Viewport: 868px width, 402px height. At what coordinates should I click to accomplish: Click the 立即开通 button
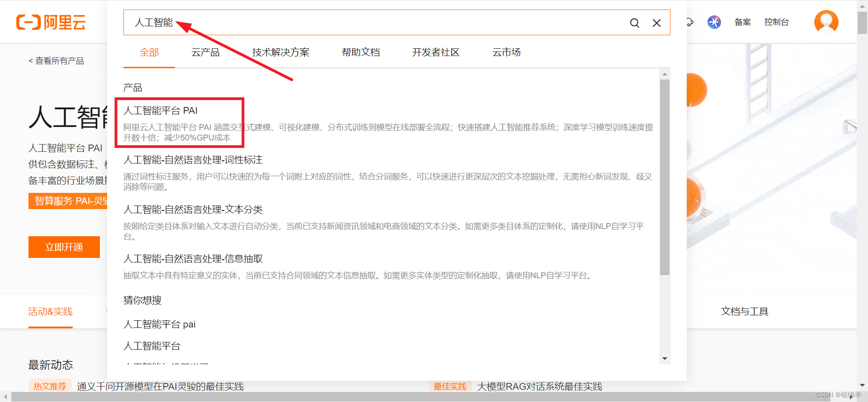(x=64, y=247)
